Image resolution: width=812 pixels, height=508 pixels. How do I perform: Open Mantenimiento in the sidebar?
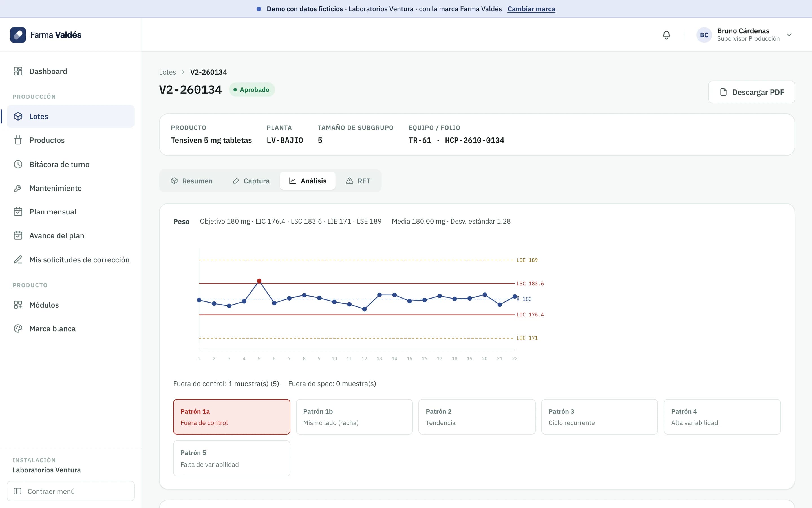[x=71, y=188]
